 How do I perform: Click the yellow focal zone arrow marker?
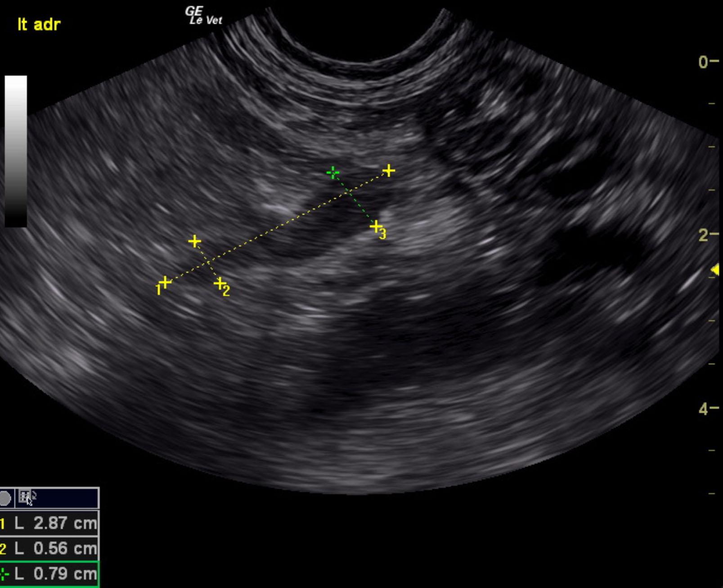[x=715, y=270]
